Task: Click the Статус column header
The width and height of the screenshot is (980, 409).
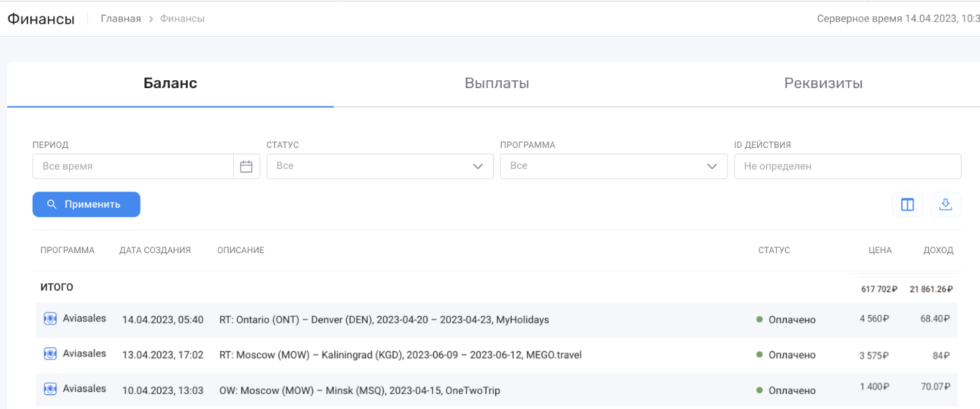Action: [x=774, y=251]
